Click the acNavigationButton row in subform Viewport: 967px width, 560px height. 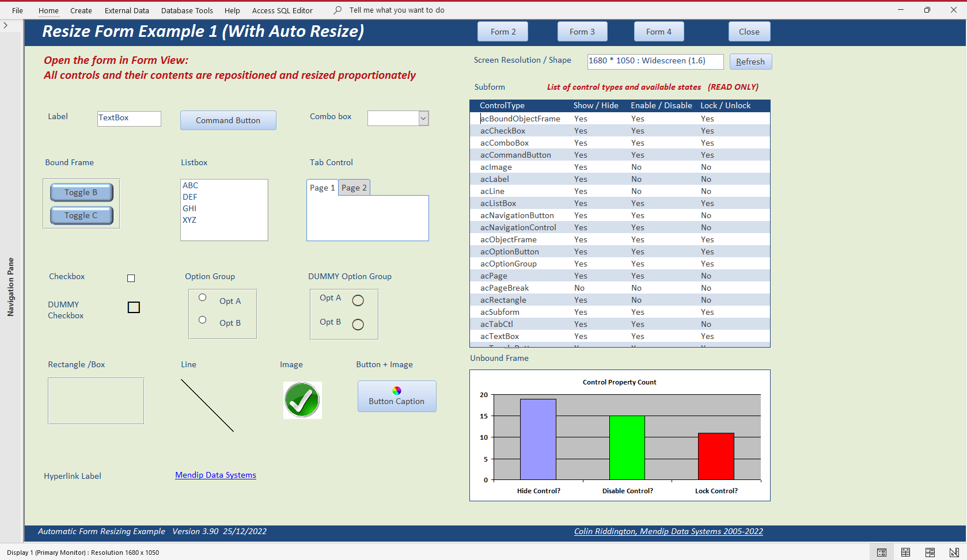pos(620,215)
